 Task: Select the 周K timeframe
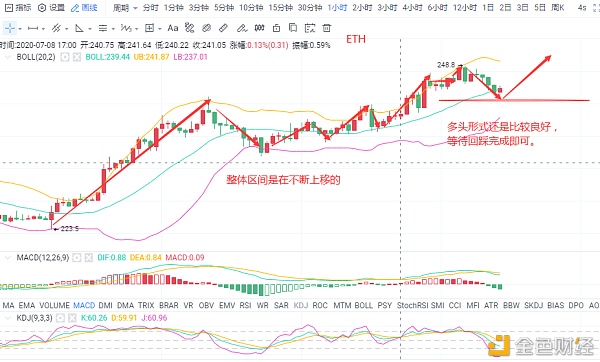click(558, 8)
